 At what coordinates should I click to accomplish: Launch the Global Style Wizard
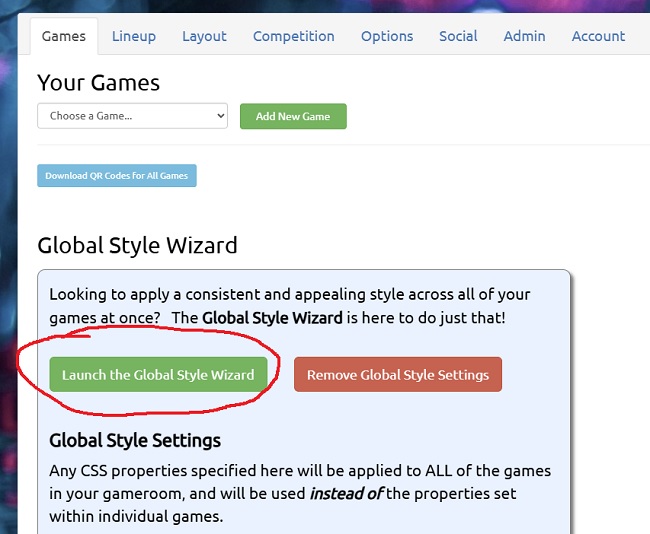click(158, 374)
